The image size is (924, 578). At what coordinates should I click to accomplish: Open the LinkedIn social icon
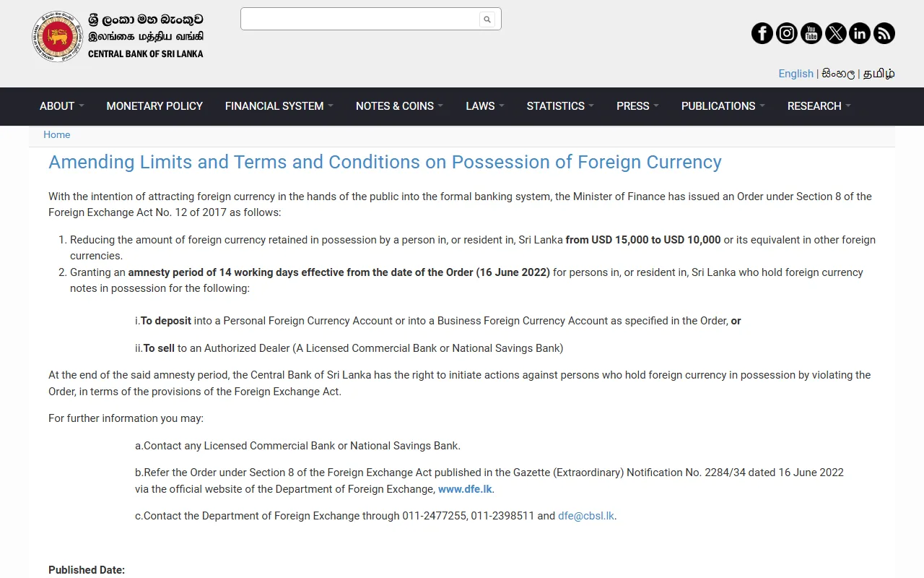(x=860, y=33)
